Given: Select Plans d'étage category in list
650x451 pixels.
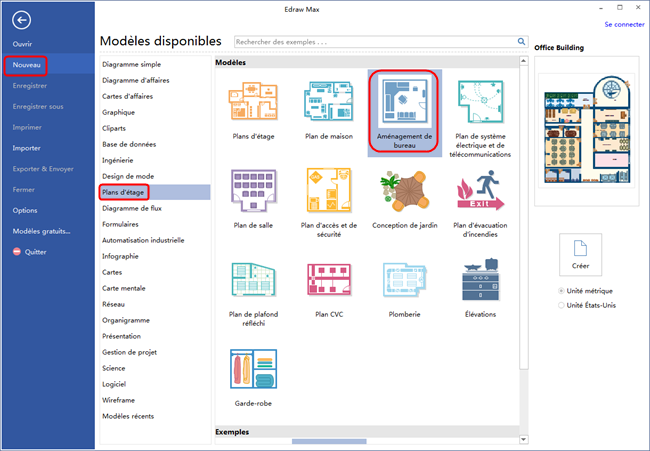Looking at the screenshot, I should [155, 192].
